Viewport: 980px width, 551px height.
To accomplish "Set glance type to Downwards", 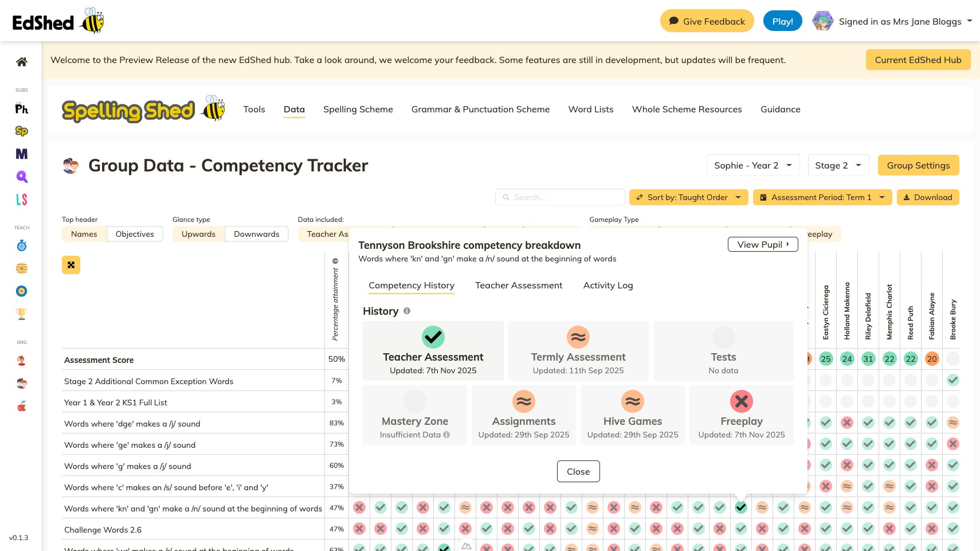I will coord(257,234).
